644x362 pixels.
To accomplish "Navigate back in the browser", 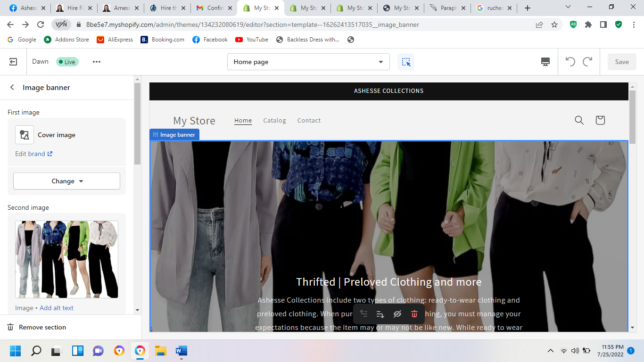I will [x=10, y=25].
